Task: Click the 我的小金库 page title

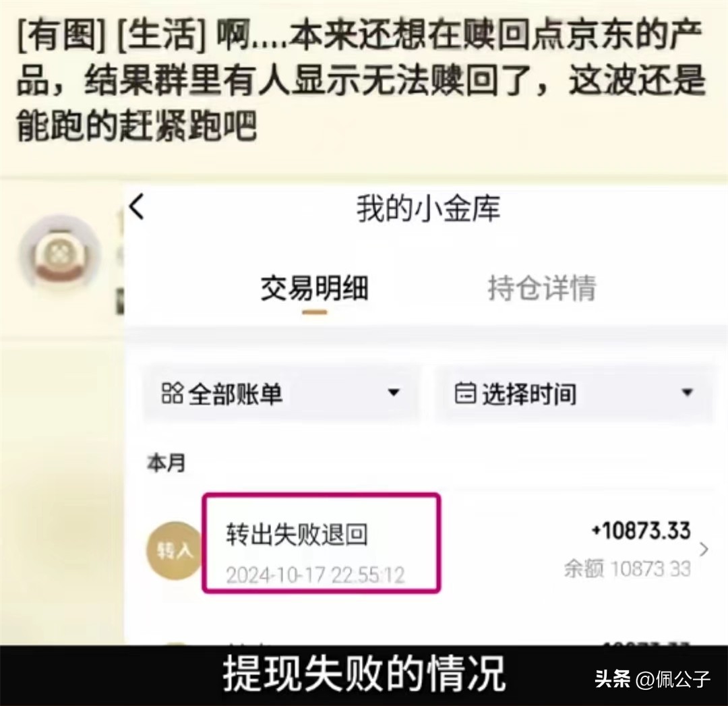Action: 428,208
